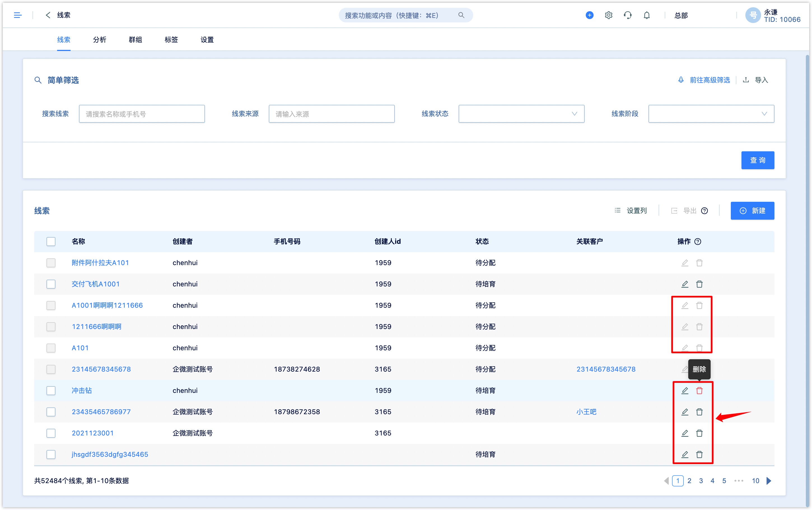Delete the 交付飞机A1001 row
The image size is (812, 510).
[699, 284]
